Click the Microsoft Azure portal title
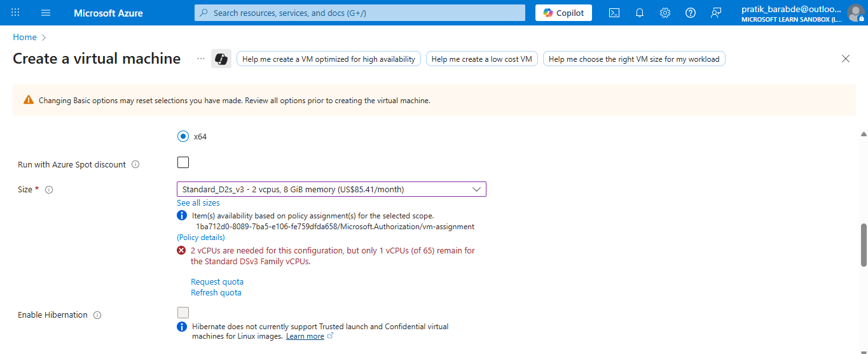Image resolution: width=868 pixels, height=354 pixels. tap(108, 13)
